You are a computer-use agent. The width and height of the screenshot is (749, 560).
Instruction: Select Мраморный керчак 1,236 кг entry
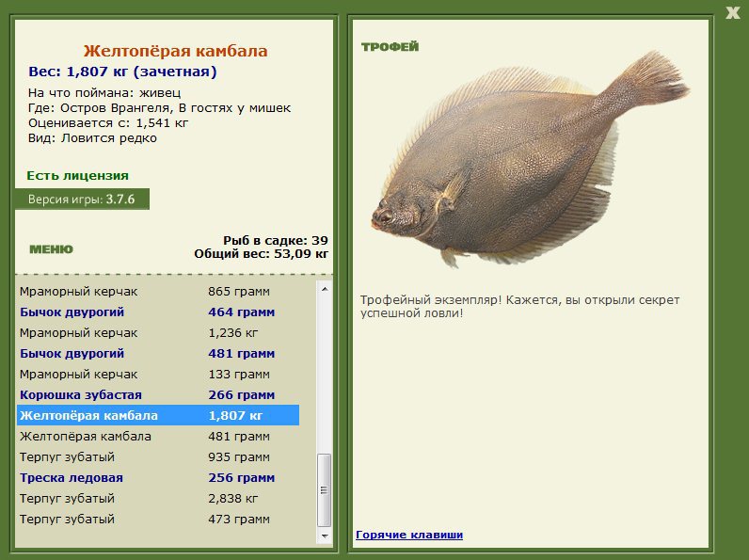coord(157,333)
